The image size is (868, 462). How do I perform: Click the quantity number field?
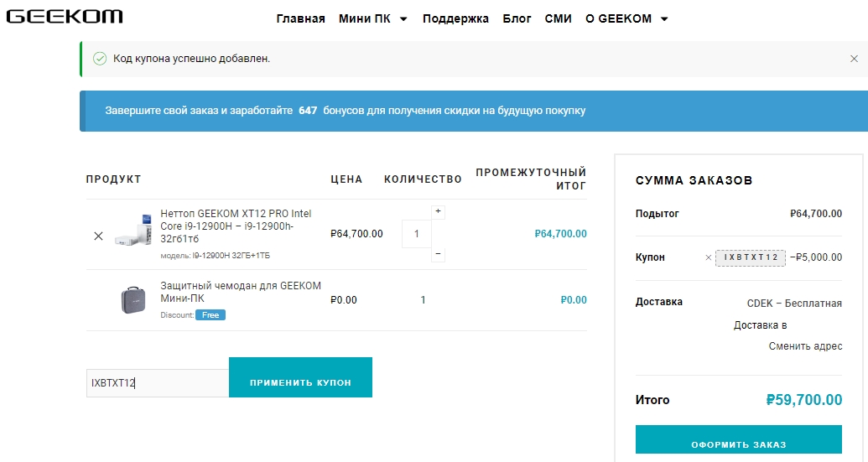(416, 233)
